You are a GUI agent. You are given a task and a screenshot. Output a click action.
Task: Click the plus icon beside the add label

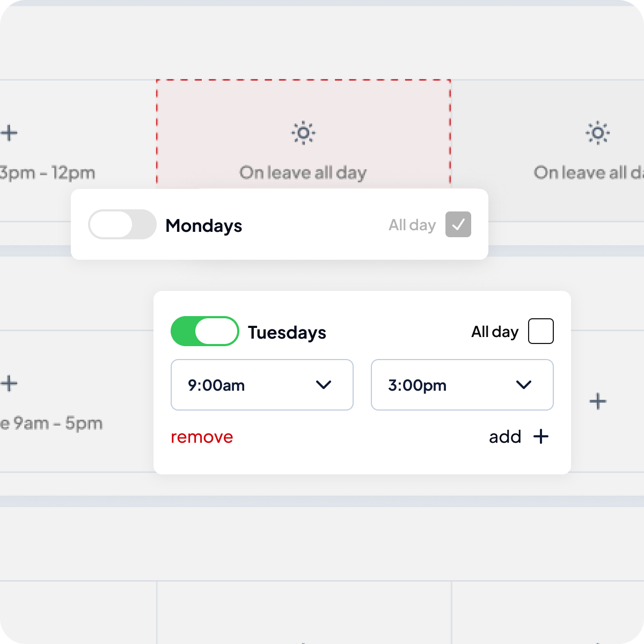(541, 437)
